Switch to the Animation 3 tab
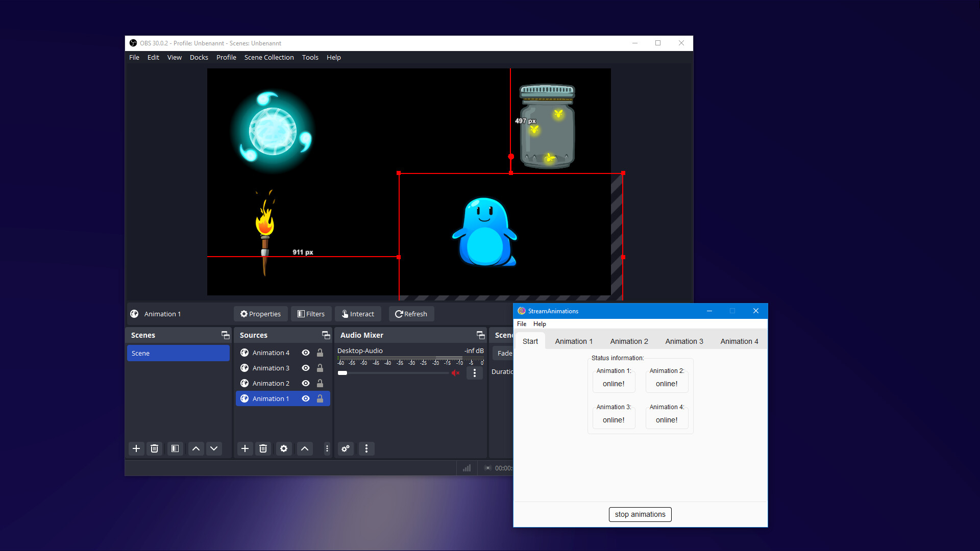This screenshot has height=551, width=980. (x=684, y=341)
